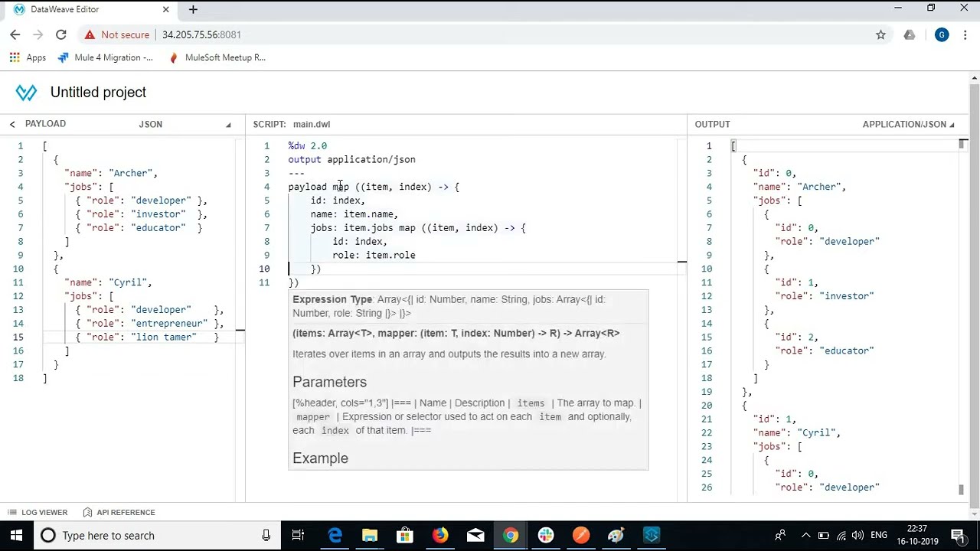The width and height of the screenshot is (980, 551).
Task: Click the SCRIPT main.dwl header
Action: pos(292,124)
